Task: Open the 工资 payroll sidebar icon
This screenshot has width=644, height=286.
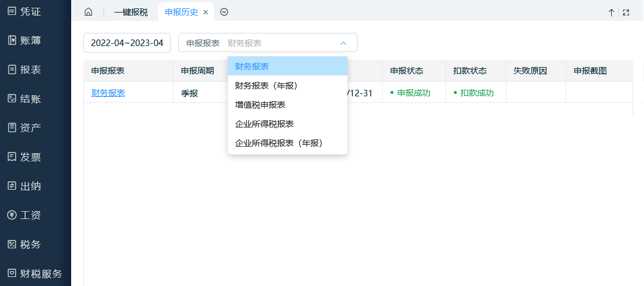Action: click(12, 215)
